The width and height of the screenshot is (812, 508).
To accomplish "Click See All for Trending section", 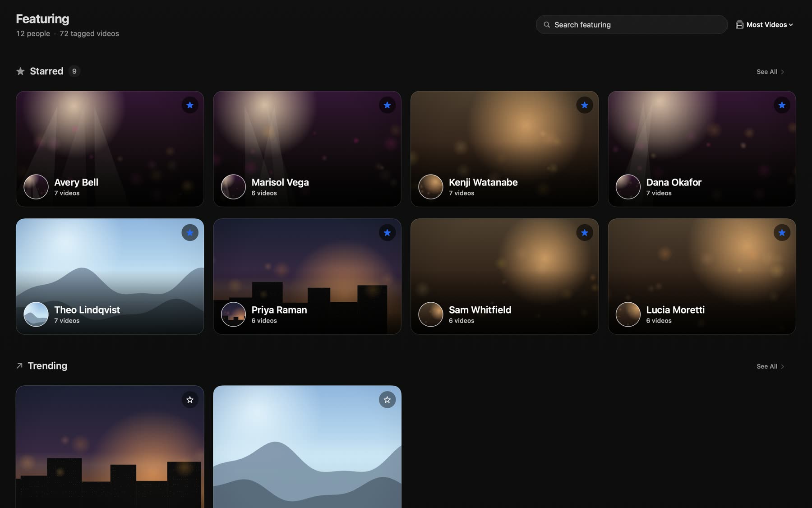I will tap(770, 366).
